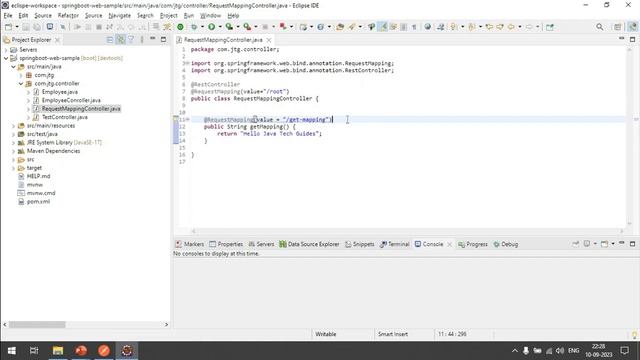The width and height of the screenshot is (640, 360).
Task: Expand Maven Dependencies node
Action: click(13, 151)
